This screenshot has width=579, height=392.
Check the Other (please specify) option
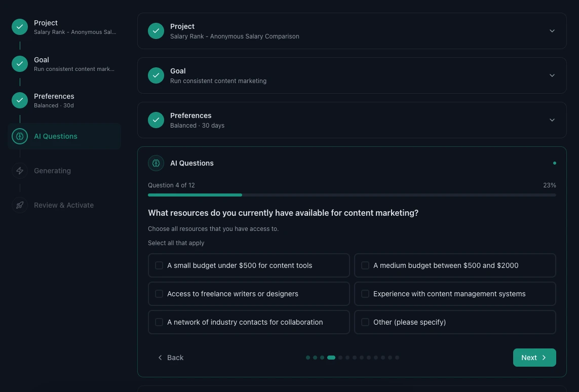coord(365,322)
